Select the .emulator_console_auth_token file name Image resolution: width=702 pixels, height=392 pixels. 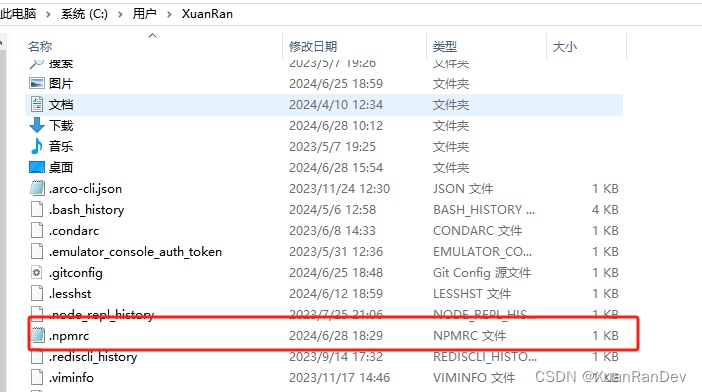pyautogui.click(x=135, y=252)
